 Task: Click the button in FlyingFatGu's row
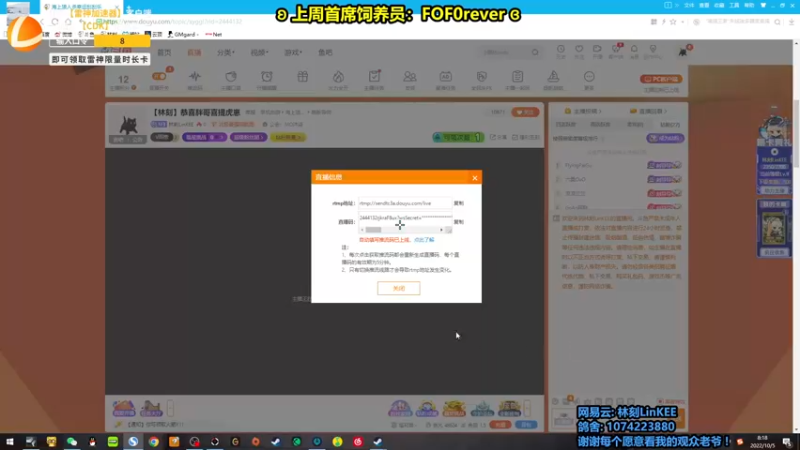664,165
